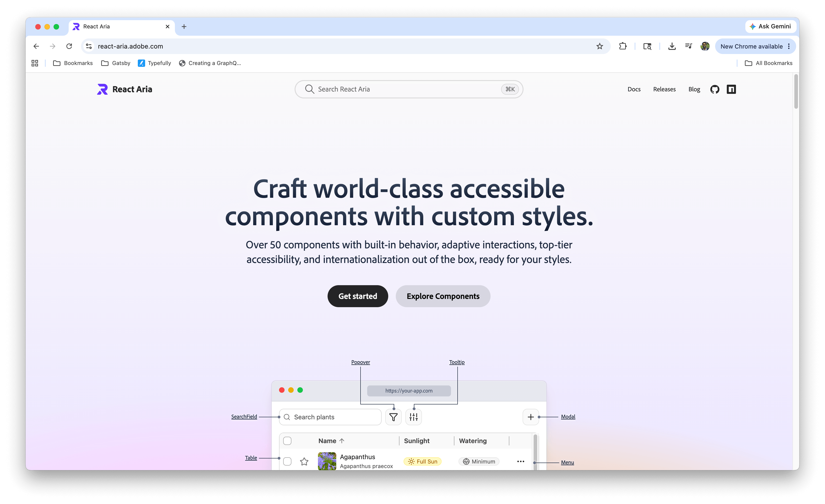Reload the React Aria page

[x=69, y=46]
